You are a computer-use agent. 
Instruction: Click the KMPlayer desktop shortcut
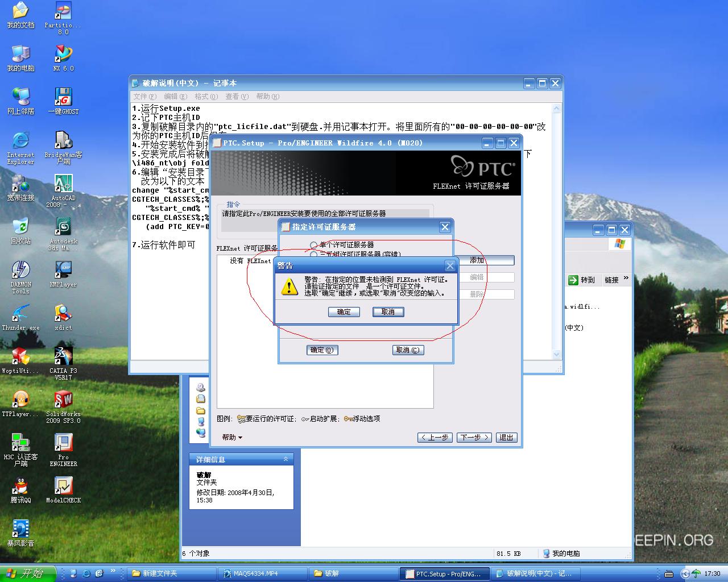pyautogui.click(x=64, y=273)
